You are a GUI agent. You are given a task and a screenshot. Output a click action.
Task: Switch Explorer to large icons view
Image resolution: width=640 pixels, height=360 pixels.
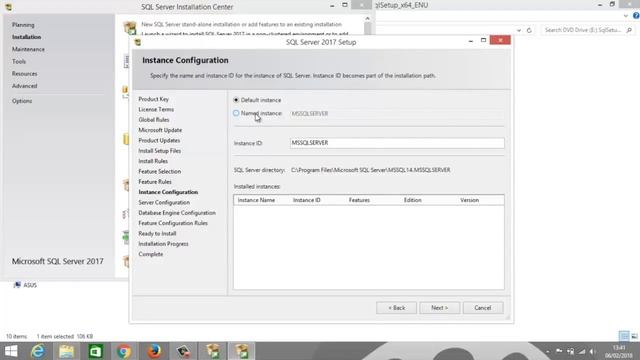[634, 336]
